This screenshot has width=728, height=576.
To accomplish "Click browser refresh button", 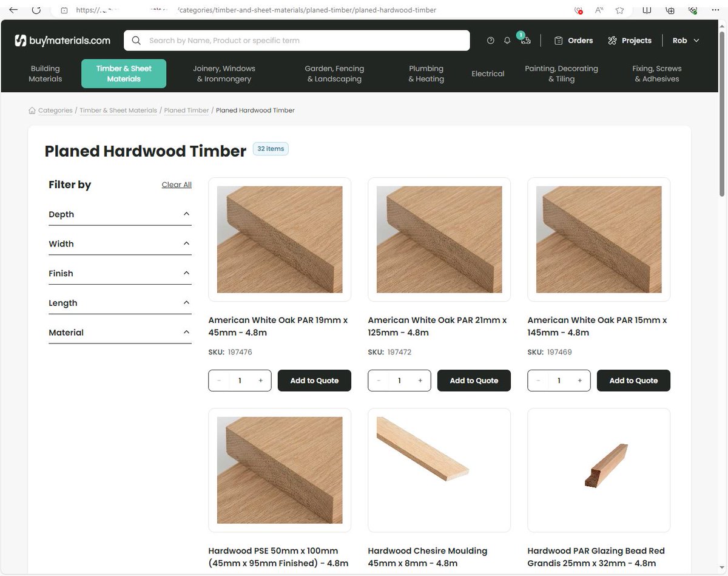I will pyautogui.click(x=37, y=10).
